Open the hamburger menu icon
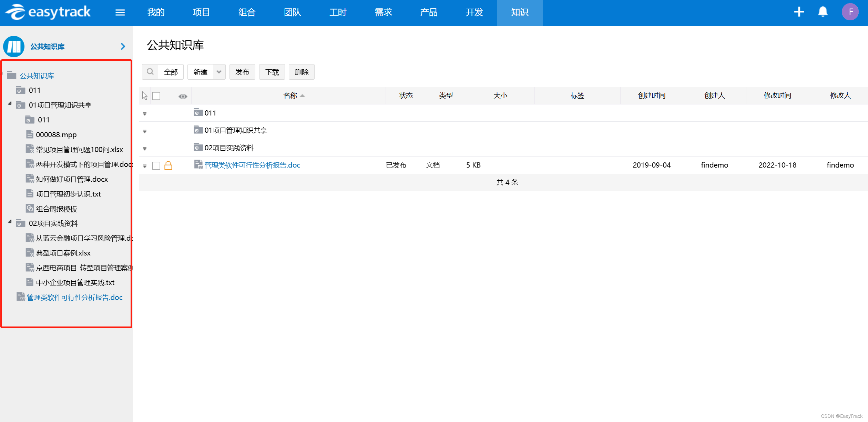 coord(120,12)
